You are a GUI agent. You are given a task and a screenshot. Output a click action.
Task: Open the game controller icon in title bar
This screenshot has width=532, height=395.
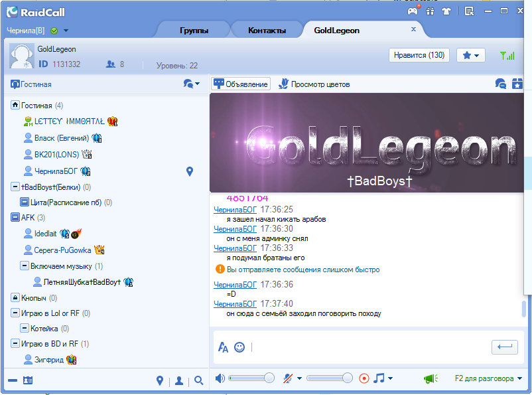pyautogui.click(x=413, y=11)
